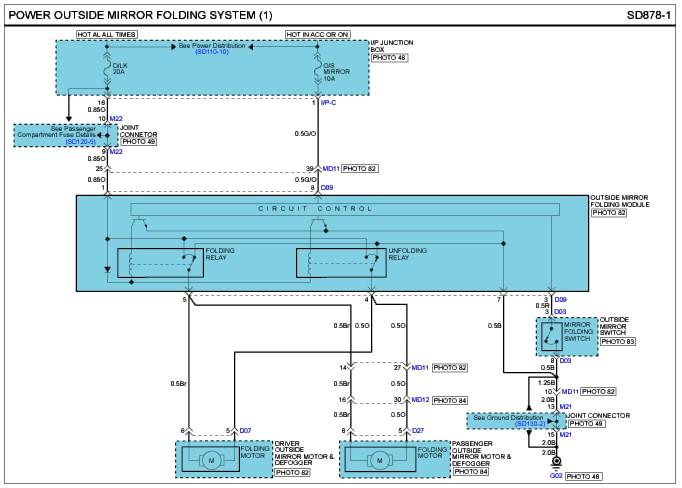The image size is (682, 488).
Task: Open PHOTO 49 beside the lower joint connector
Action: tap(586, 424)
